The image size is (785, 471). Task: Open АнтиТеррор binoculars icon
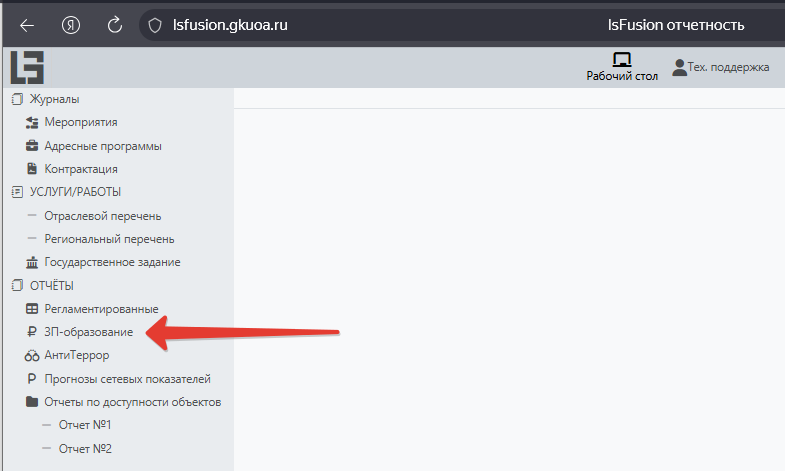click(x=32, y=355)
